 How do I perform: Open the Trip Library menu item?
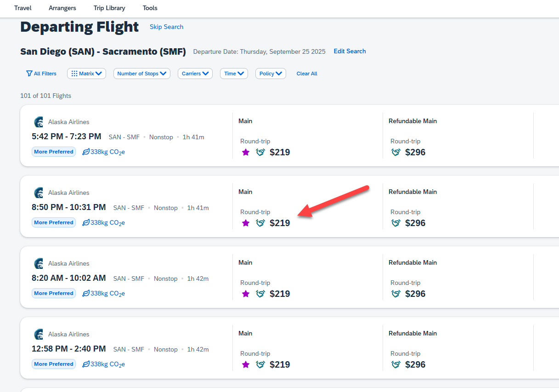[x=109, y=8]
